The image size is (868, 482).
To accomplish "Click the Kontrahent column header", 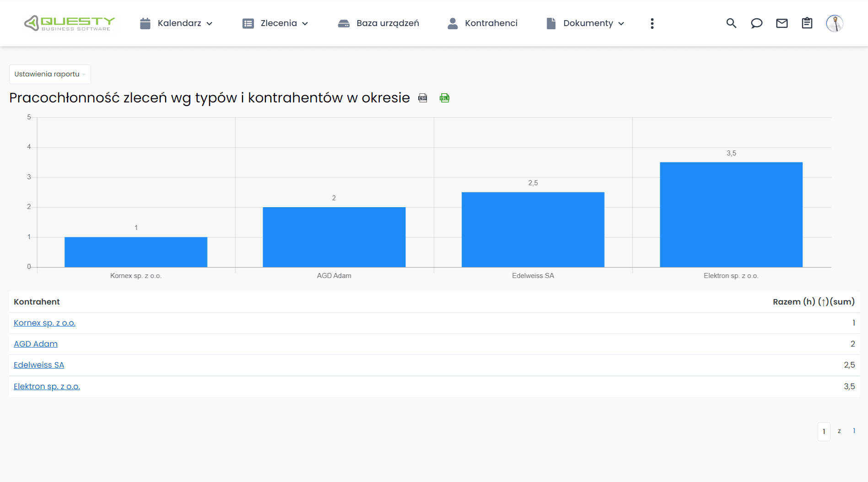I will click(x=37, y=302).
